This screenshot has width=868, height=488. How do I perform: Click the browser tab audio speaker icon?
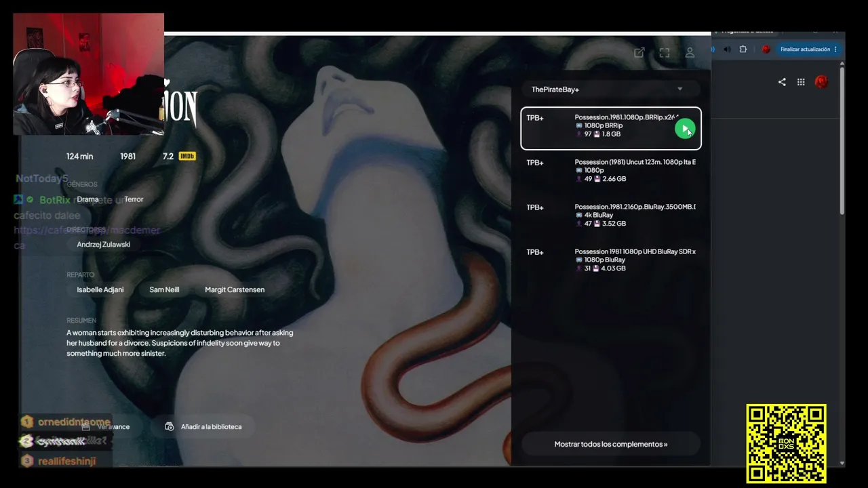tap(727, 49)
